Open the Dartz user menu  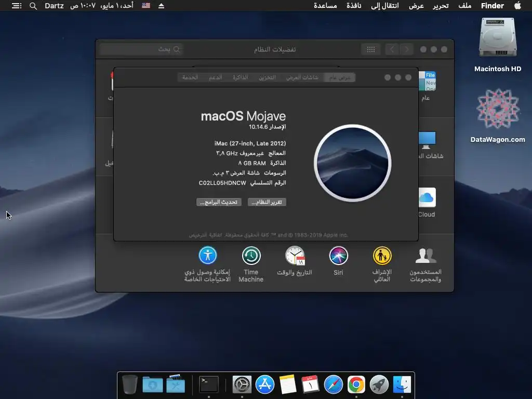[54, 6]
